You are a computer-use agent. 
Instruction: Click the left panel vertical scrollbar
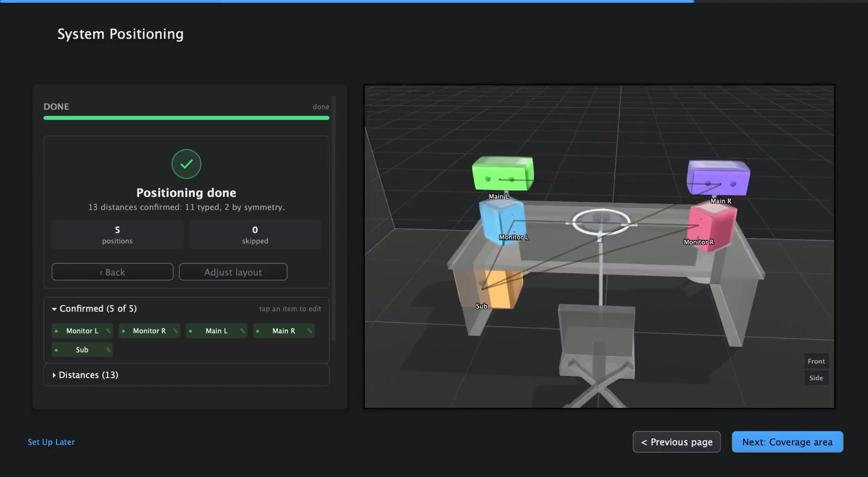tap(334, 218)
